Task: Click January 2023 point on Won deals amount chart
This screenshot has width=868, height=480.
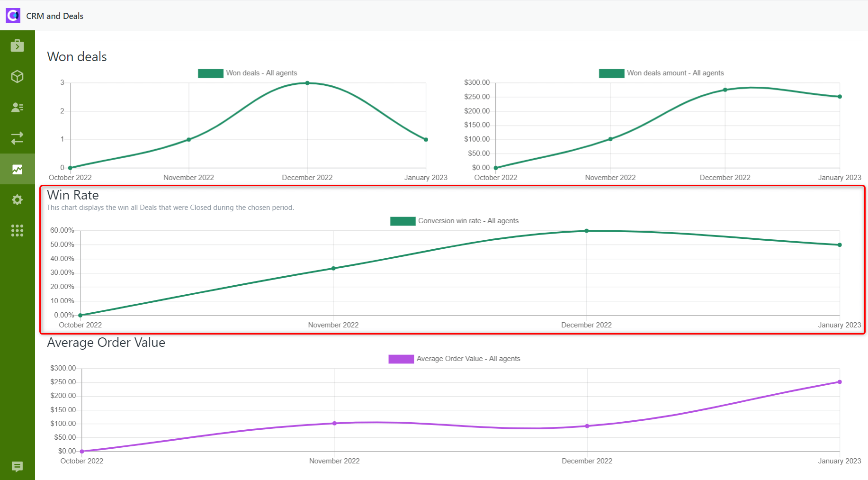Action: (840, 97)
